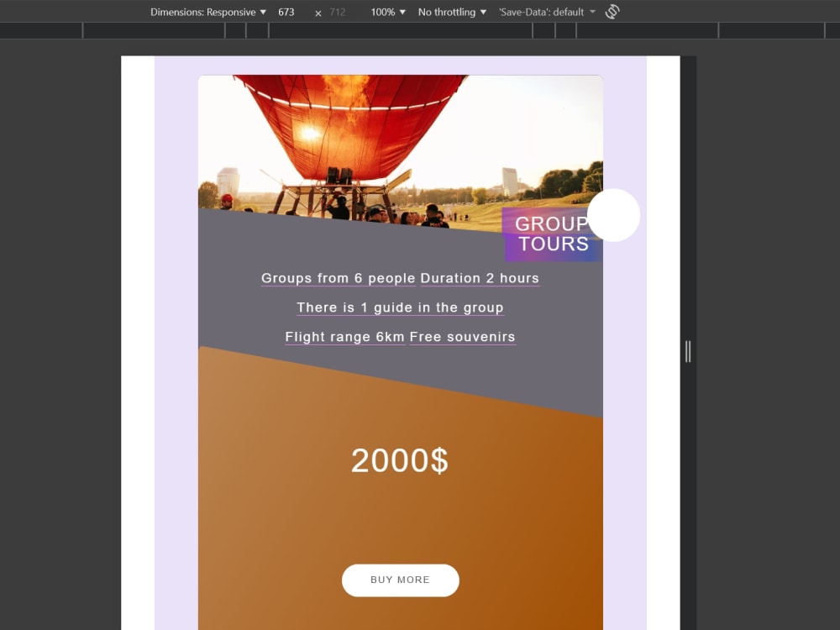Click There is 1 guide in the group
The image size is (840, 630).
coord(400,307)
